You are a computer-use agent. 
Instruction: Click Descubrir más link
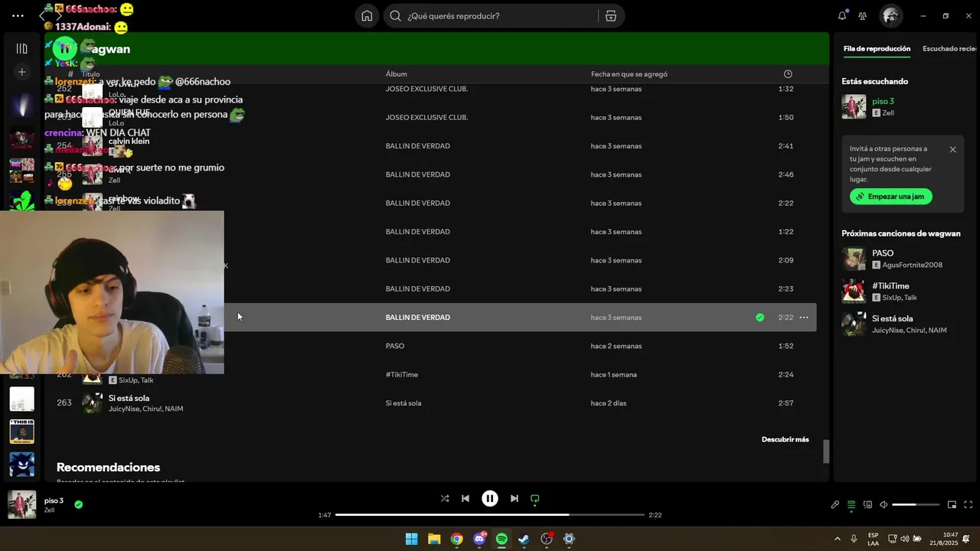coord(785,439)
